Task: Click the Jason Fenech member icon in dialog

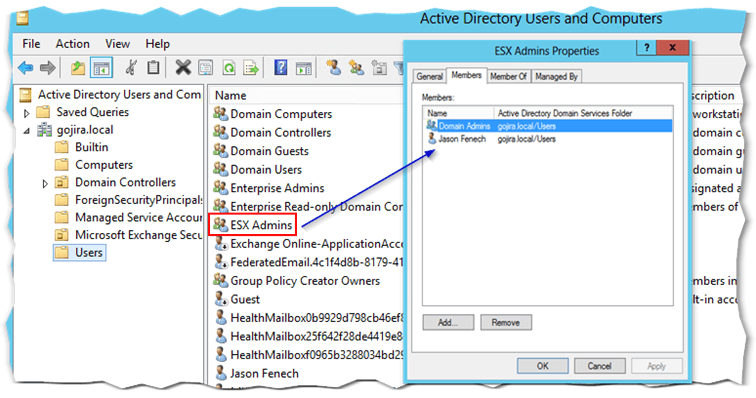Action: point(432,138)
